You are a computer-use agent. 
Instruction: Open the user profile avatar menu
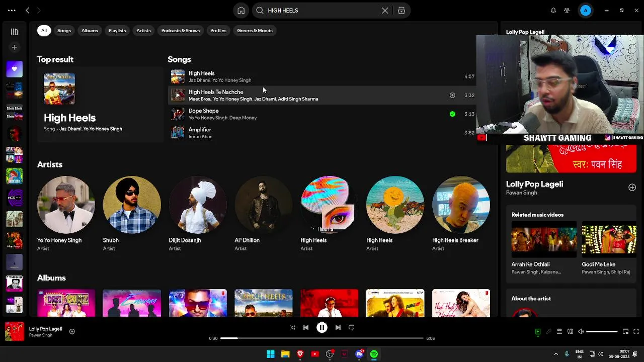click(x=586, y=11)
